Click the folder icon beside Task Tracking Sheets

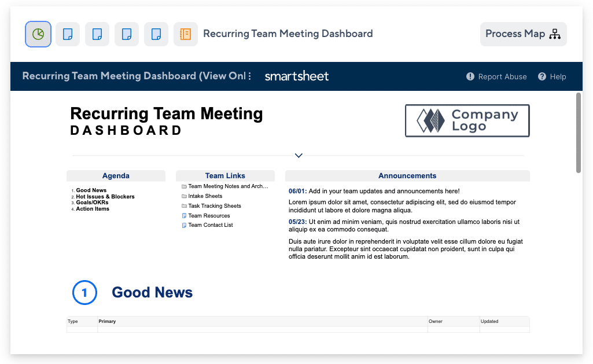tap(184, 206)
